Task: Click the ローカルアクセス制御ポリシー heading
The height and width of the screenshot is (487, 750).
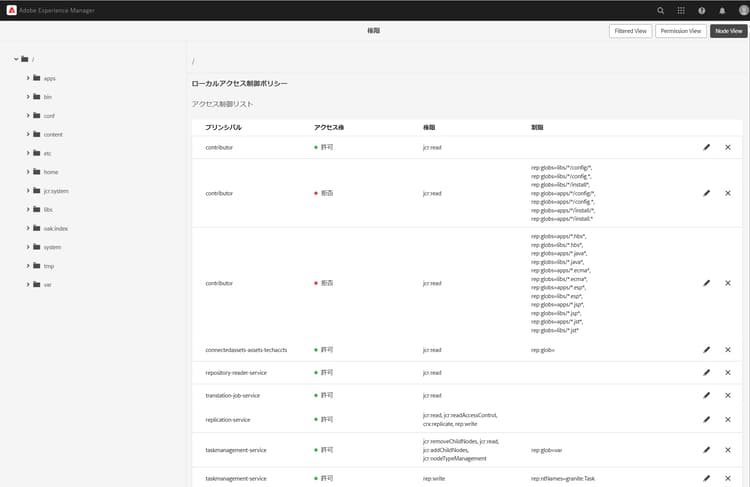Action: click(x=240, y=84)
